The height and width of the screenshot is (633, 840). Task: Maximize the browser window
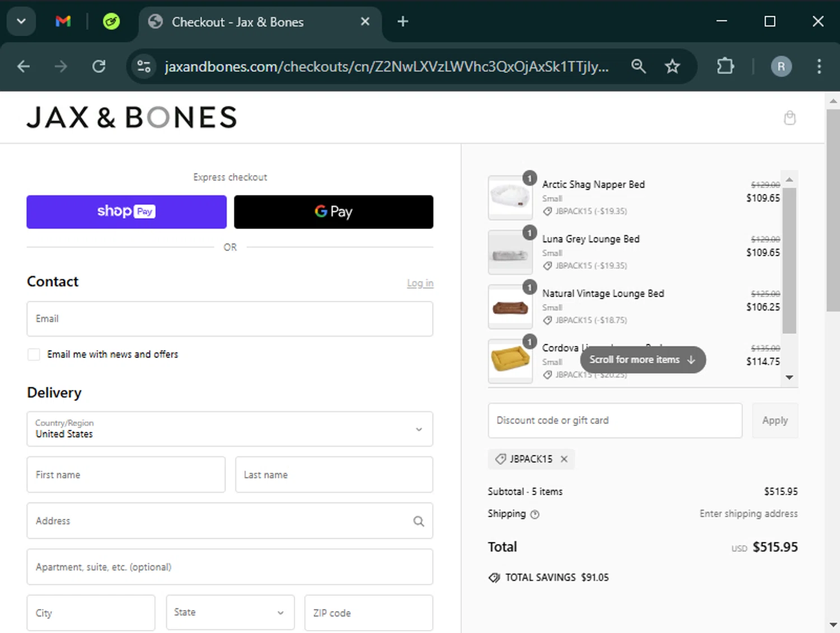tap(770, 21)
